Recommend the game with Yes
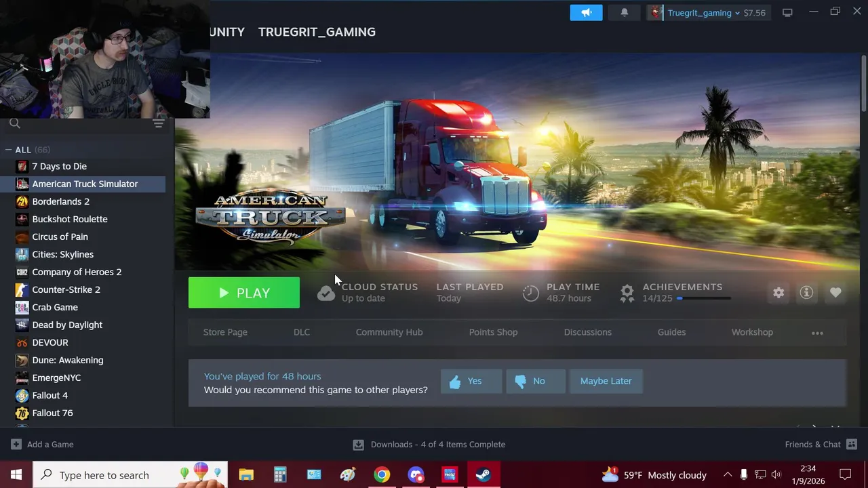Viewport: 868px width, 488px height. tap(471, 381)
